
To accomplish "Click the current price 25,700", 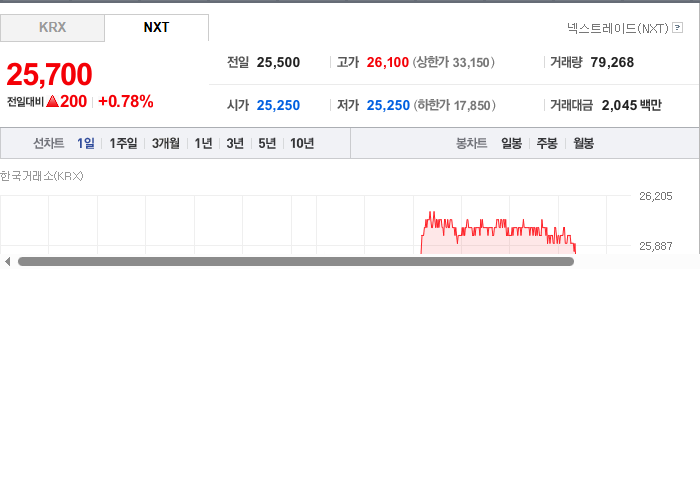I will 50,74.
